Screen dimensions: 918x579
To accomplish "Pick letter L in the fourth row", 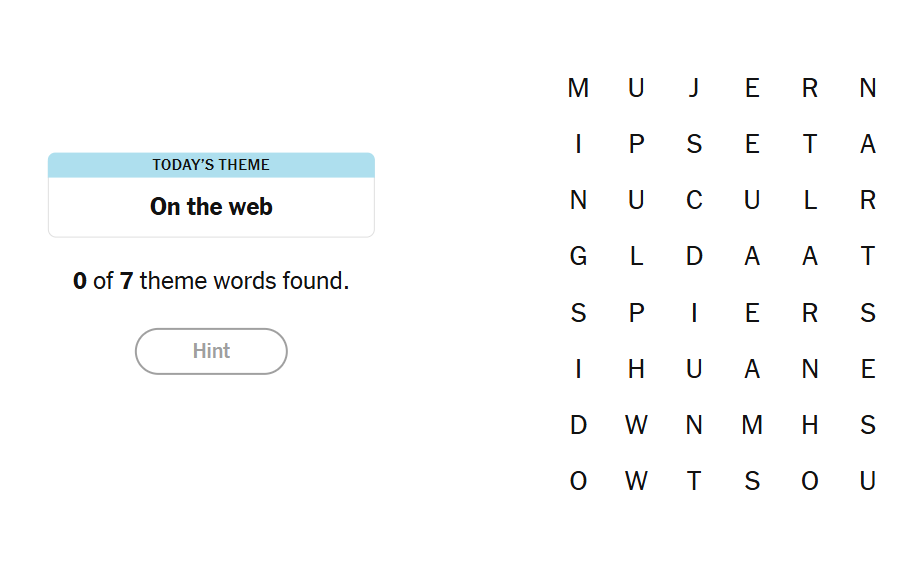I will tap(636, 257).
